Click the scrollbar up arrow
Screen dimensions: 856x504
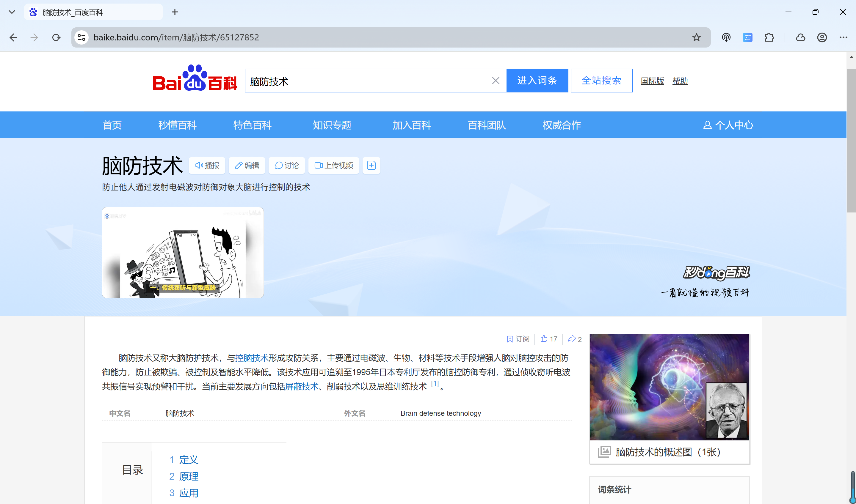click(851, 57)
